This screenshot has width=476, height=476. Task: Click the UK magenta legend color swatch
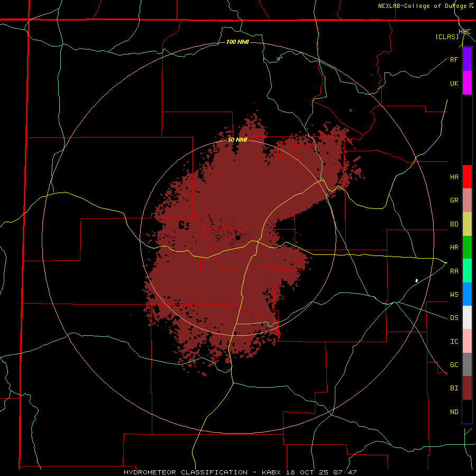point(467,83)
